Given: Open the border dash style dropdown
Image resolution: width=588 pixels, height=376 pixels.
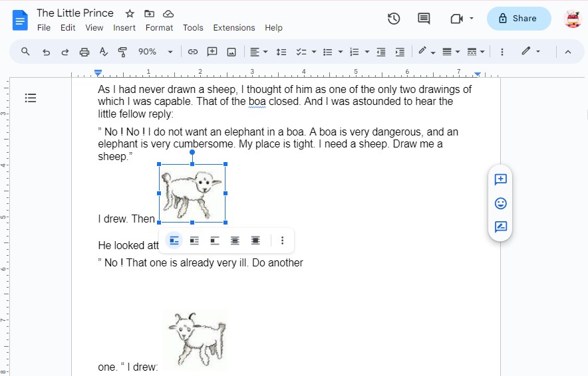Looking at the screenshot, I should click(x=476, y=52).
